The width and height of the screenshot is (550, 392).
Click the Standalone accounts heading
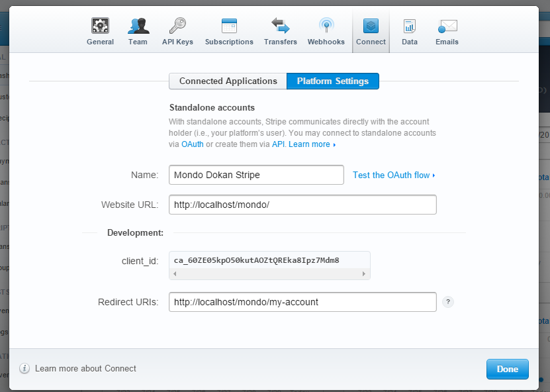(x=212, y=107)
